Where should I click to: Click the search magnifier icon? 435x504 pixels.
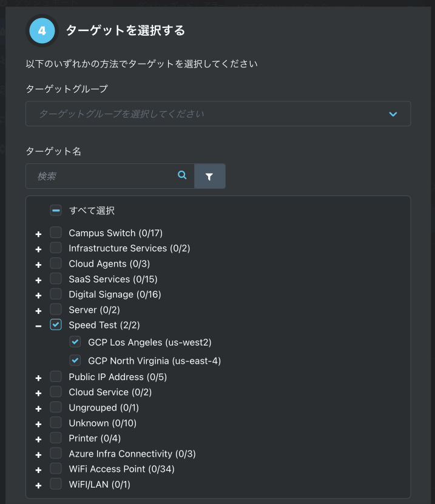182,175
